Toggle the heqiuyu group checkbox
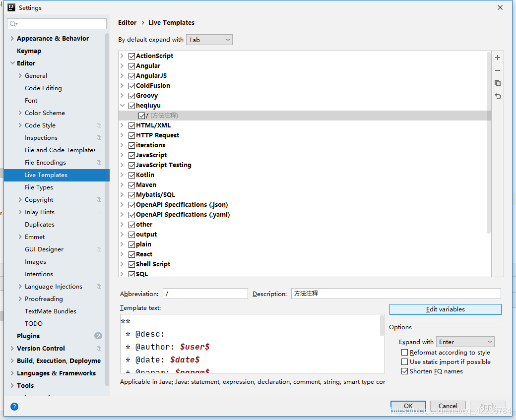516x420 pixels. 131,106
